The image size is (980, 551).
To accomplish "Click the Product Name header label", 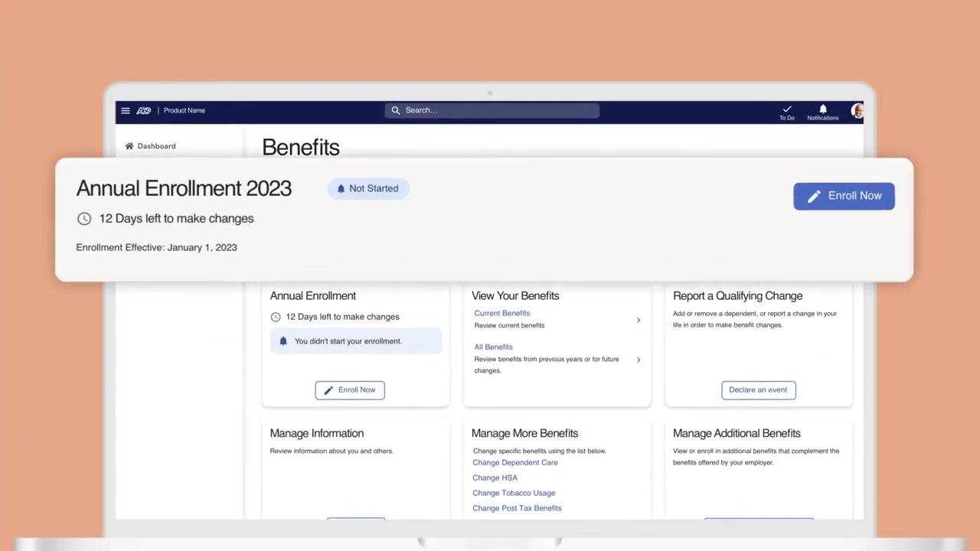I will tap(185, 110).
